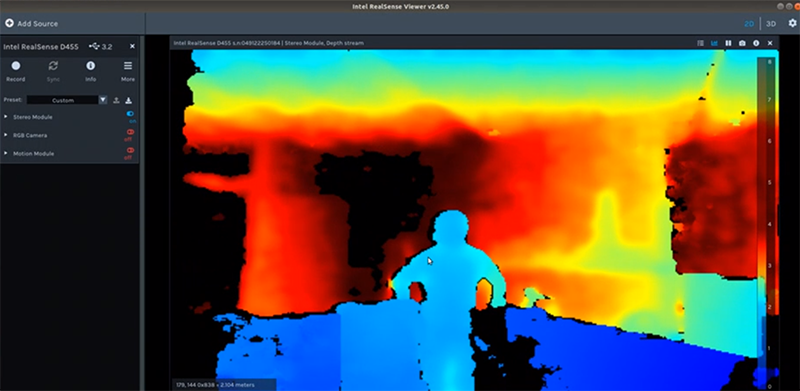Click the Sync icon
Viewport: 800px width, 391px height.
click(x=53, y=66)
